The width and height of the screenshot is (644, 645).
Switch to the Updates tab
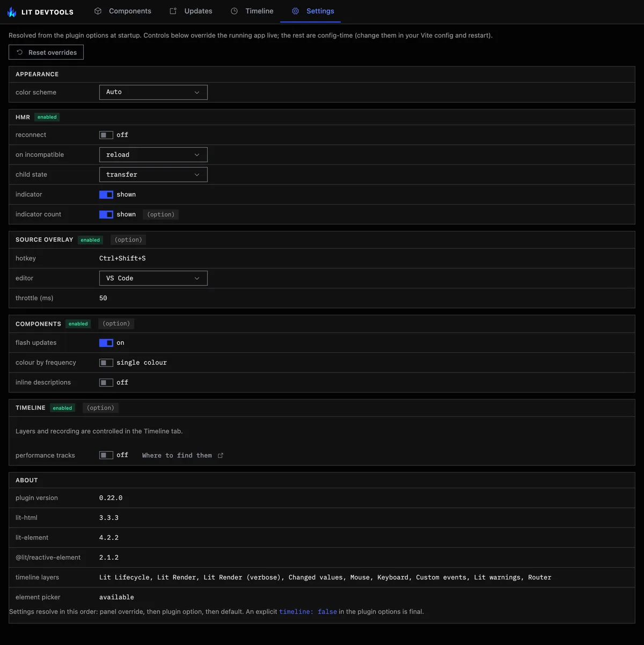[191, 11]
